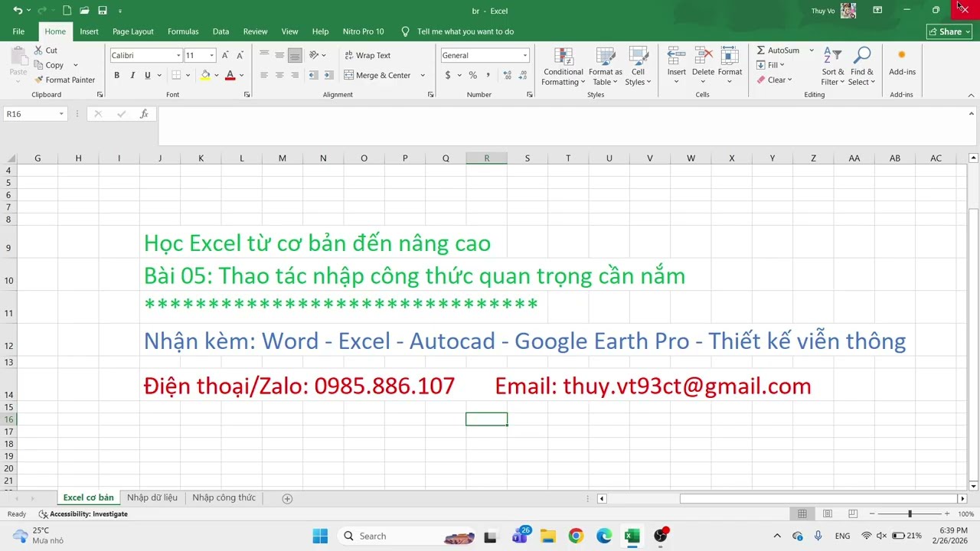Click the fill color yellow bucket swatch
The image size is (980, 551).
tap(205, 75)
